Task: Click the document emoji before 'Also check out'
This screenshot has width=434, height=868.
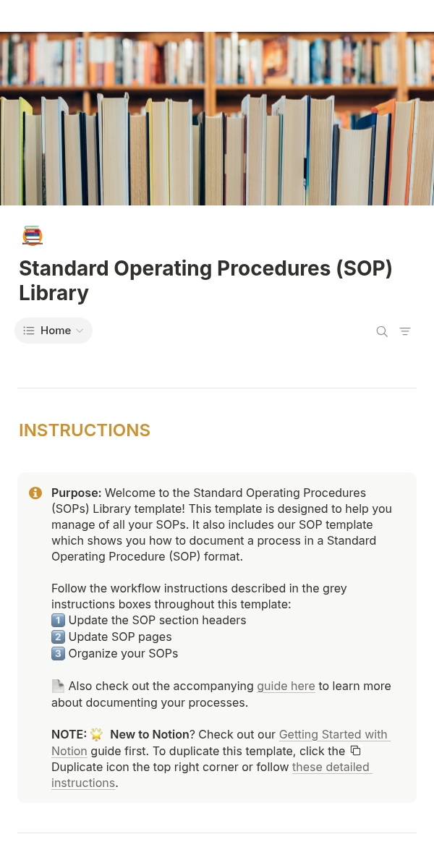Action: [x=59, y=686]
